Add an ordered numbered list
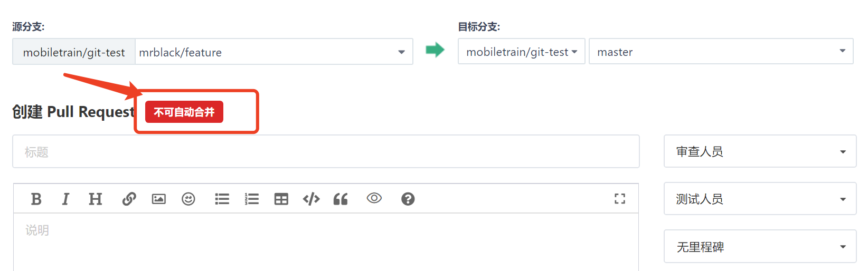Viewport: 868px width, 271px height. [x=251, y=199]
